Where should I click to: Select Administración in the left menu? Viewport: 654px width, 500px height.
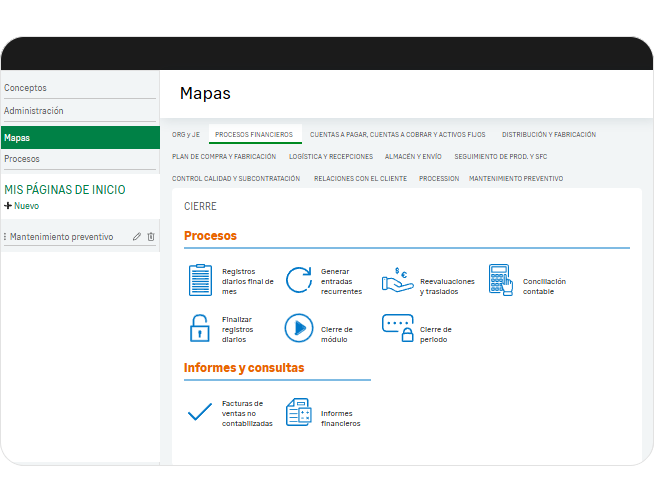coord(34,111)
